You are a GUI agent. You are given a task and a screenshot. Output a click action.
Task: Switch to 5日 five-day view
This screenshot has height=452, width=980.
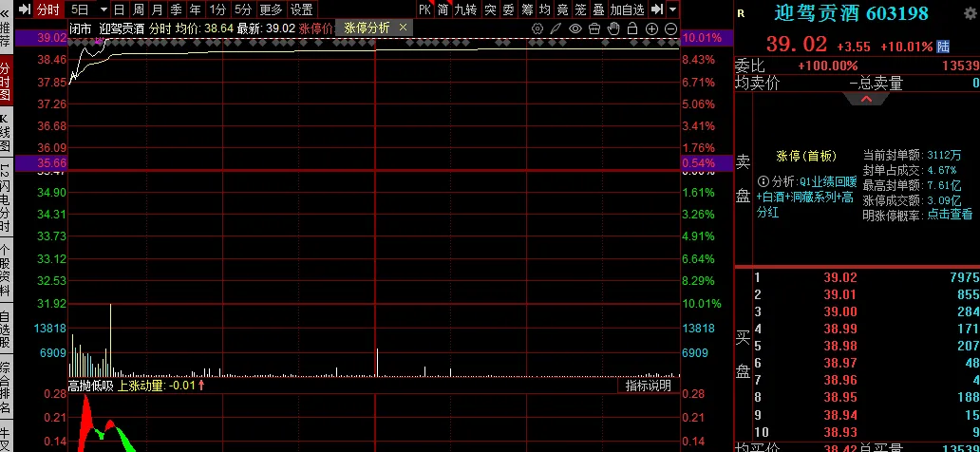(x=80, y=9)
